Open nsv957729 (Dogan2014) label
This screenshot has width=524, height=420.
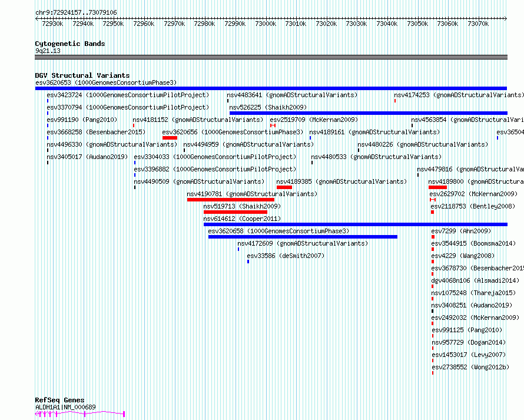469,342
